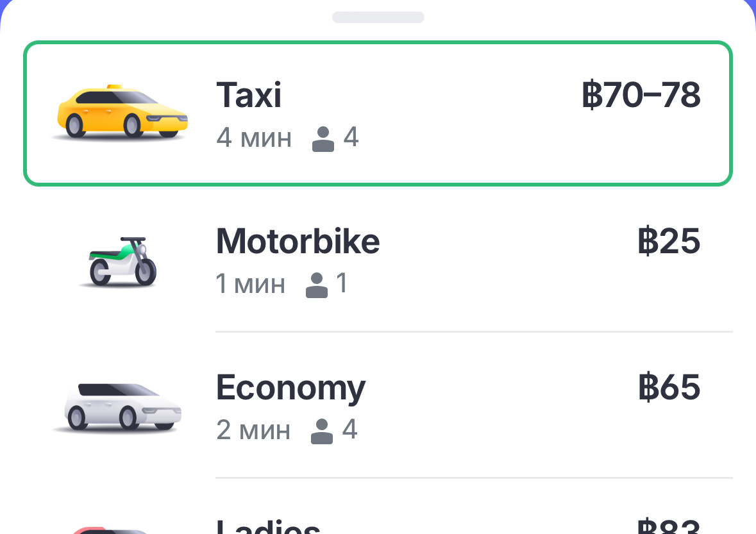
Task: Tap the Motorbike title text
Action: [298, 242]
